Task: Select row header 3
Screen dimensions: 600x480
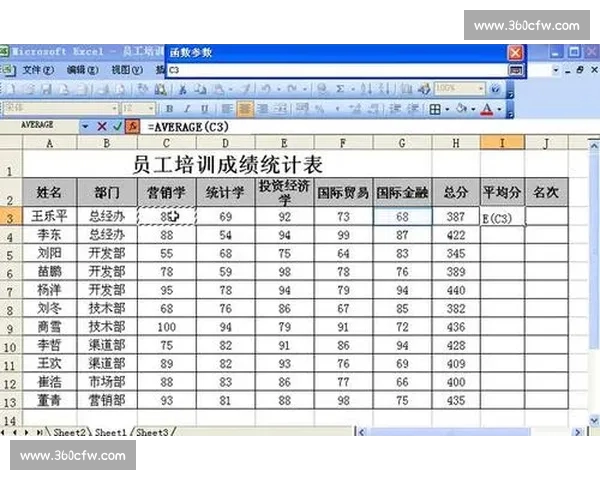Action: (10, 217)
